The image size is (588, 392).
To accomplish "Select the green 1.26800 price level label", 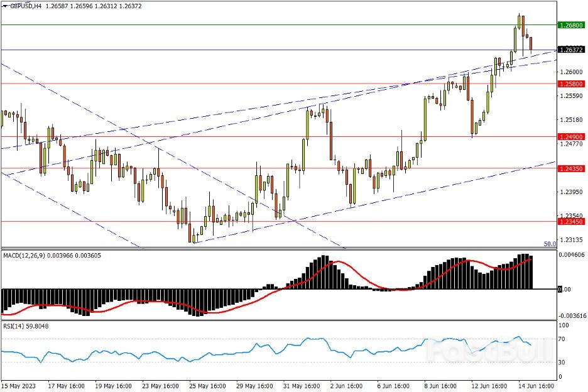I will [x=571, y=25].
